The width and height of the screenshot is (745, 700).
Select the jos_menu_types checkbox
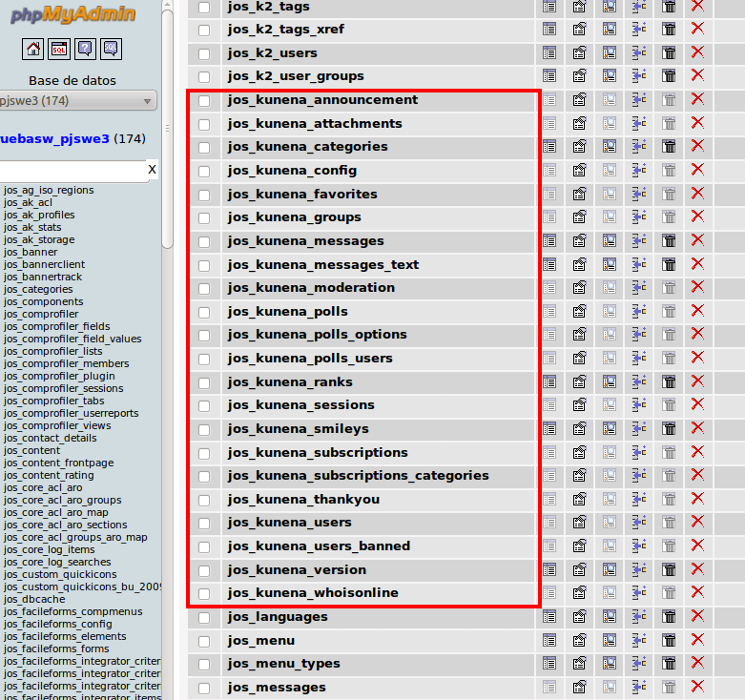pos(204,665)
